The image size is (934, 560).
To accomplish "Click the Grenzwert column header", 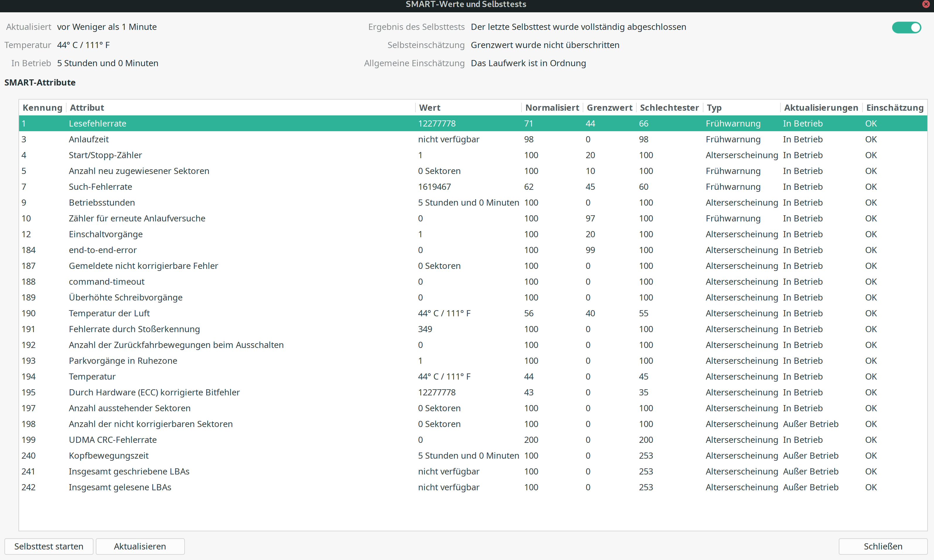I will [609, 107].
